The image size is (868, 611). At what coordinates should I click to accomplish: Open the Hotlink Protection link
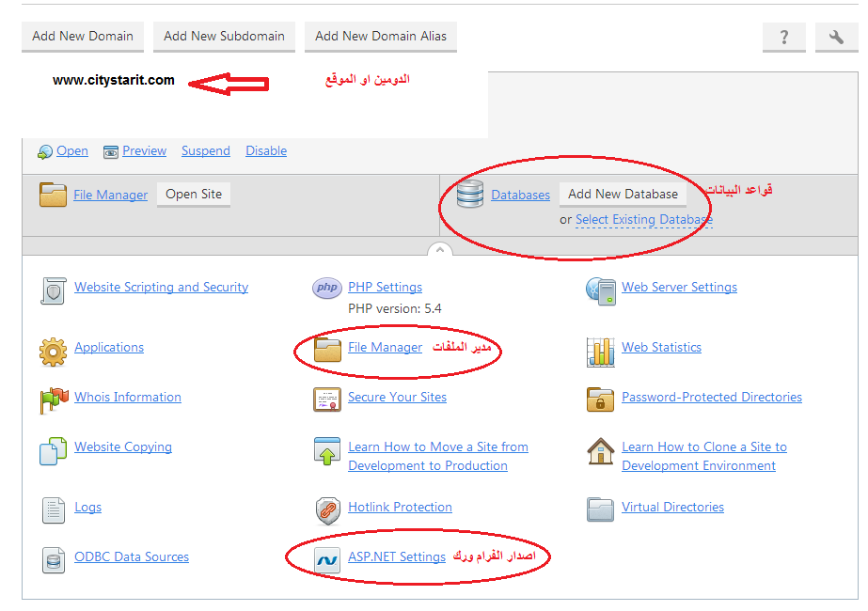[400, 508]
